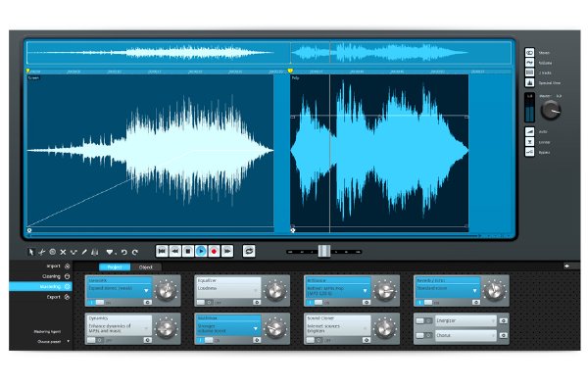Select the mouse pointer tool
Viewport: 588px width, 387px height.
click(31, 252)
